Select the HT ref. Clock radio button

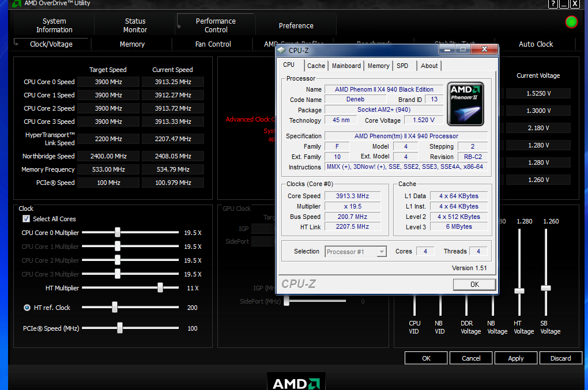point(27,308)
